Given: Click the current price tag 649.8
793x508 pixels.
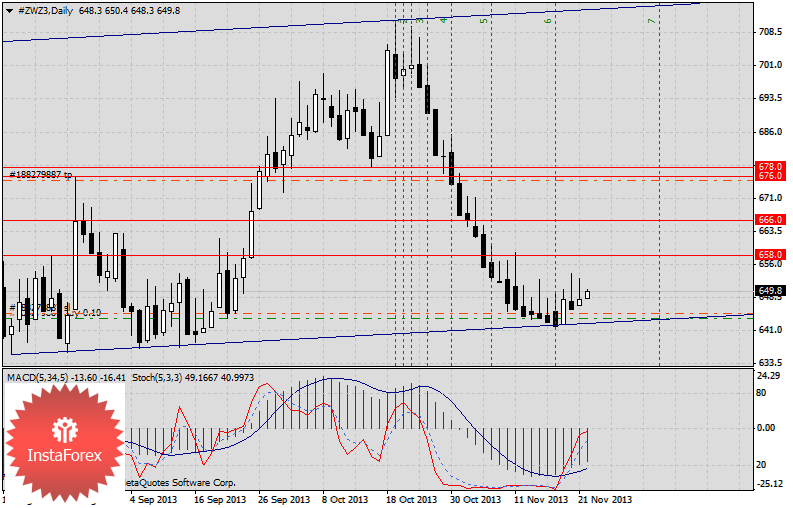Looking at the screenshot, I should pos(770,290).
